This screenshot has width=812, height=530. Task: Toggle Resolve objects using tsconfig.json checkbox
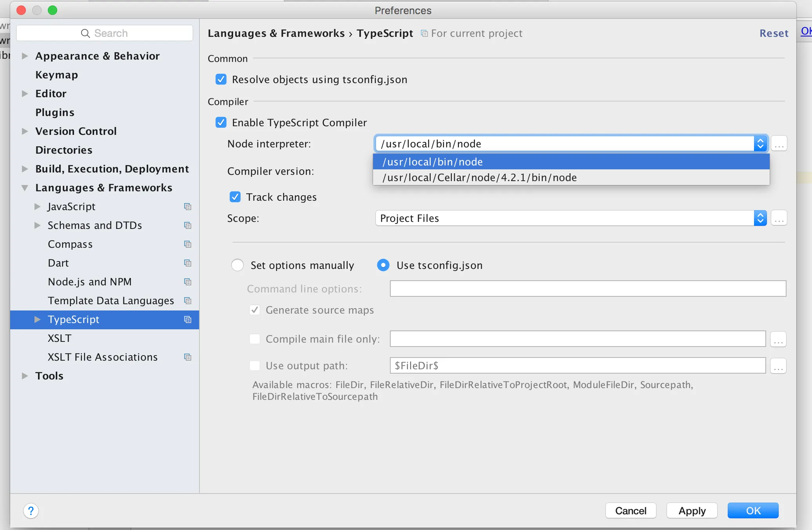point(221,80)
